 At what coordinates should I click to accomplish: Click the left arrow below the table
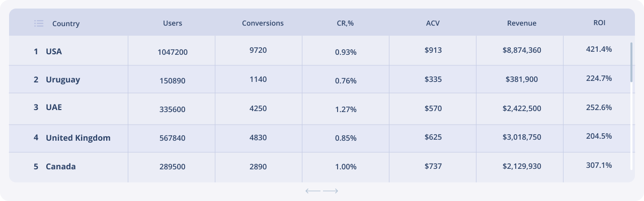[x=312, y=191]
